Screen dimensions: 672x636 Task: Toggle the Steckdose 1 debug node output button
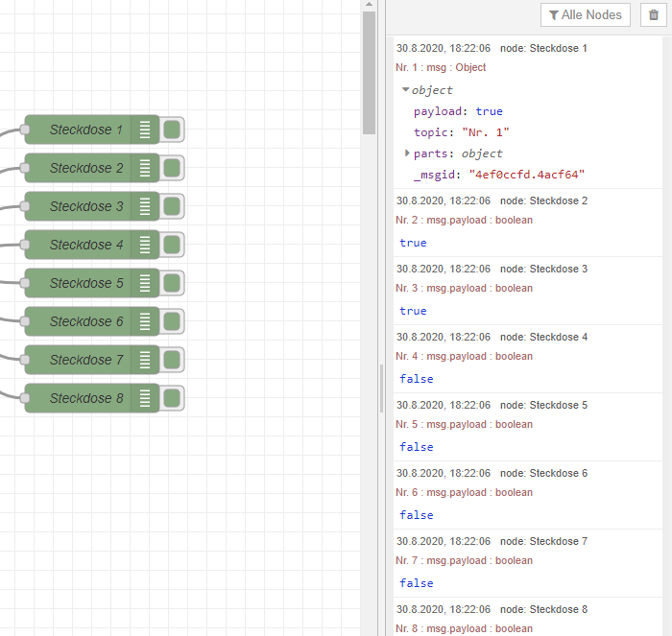point(172,130)
